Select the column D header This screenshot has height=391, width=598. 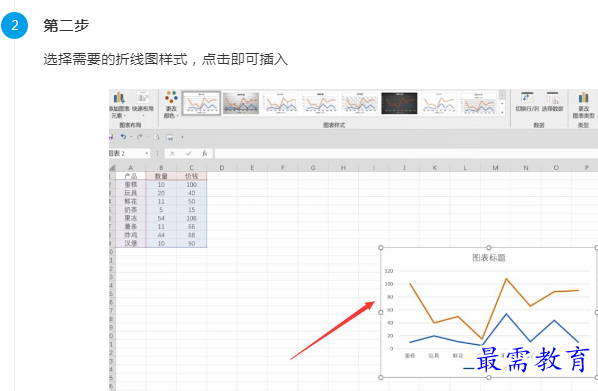click(x=222, y=168)
